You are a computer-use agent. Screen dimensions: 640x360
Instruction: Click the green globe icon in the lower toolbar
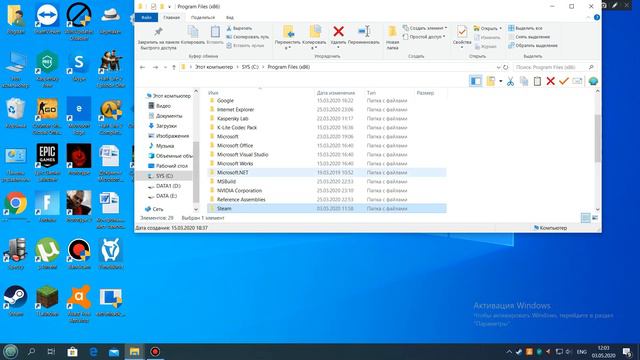(593, 81)
